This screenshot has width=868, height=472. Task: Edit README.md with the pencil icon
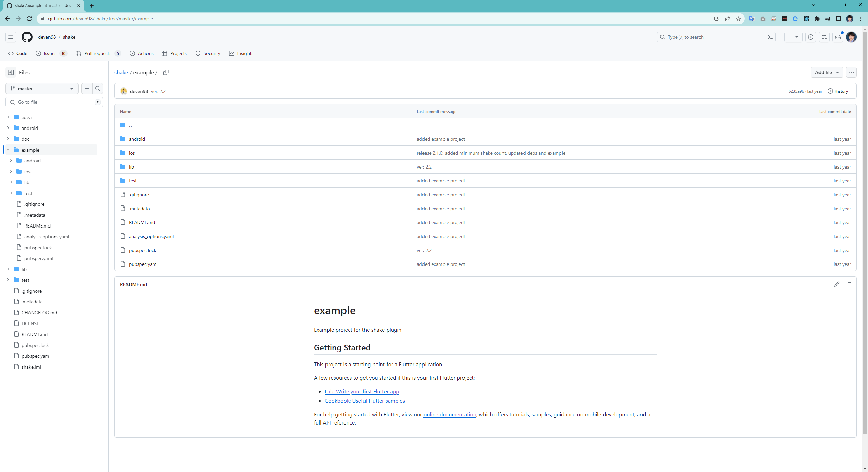836,284
